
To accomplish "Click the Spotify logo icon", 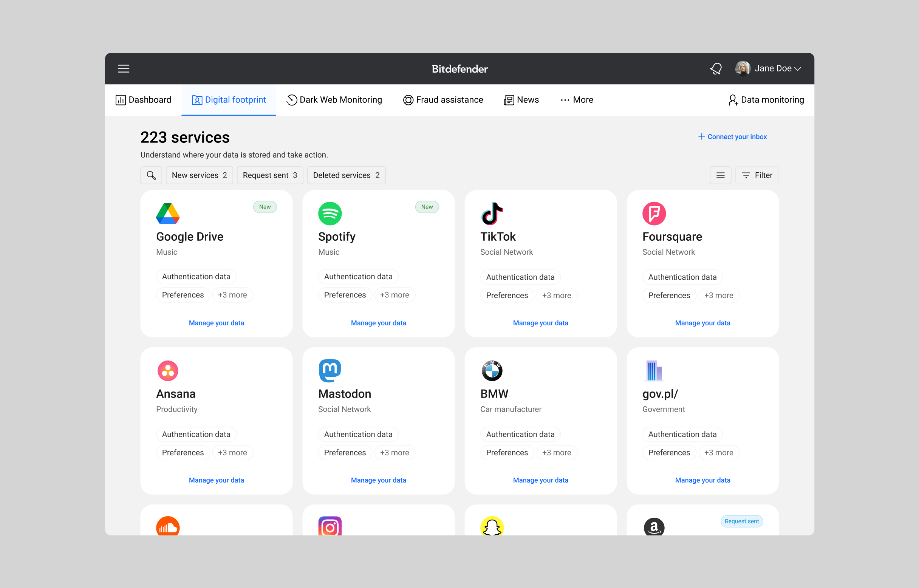I will (330, 214).
